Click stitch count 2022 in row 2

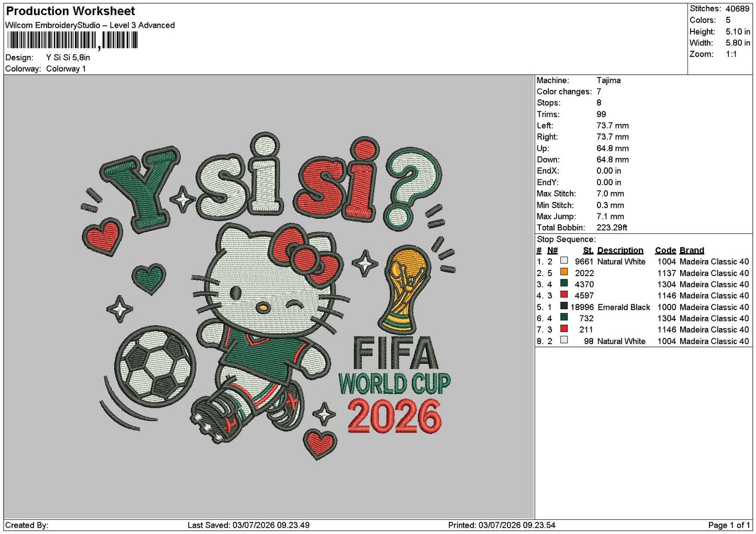[x=584, y=273]
